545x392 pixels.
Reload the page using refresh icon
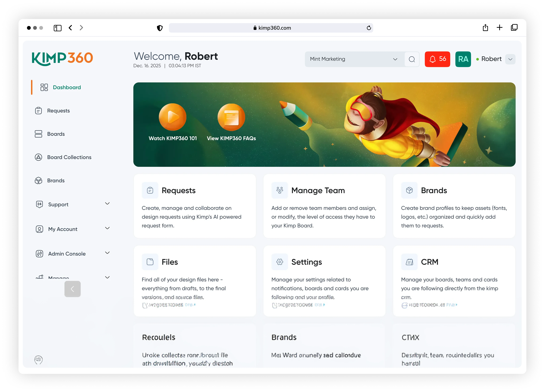point(369,28)
